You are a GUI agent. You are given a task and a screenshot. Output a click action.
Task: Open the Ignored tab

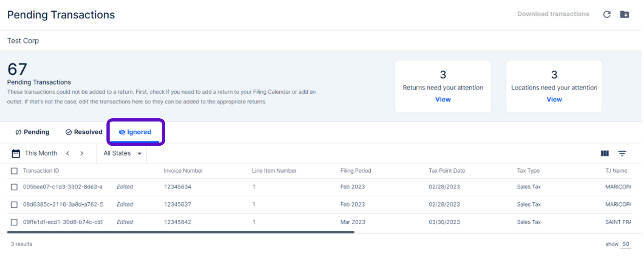[135, 132]
